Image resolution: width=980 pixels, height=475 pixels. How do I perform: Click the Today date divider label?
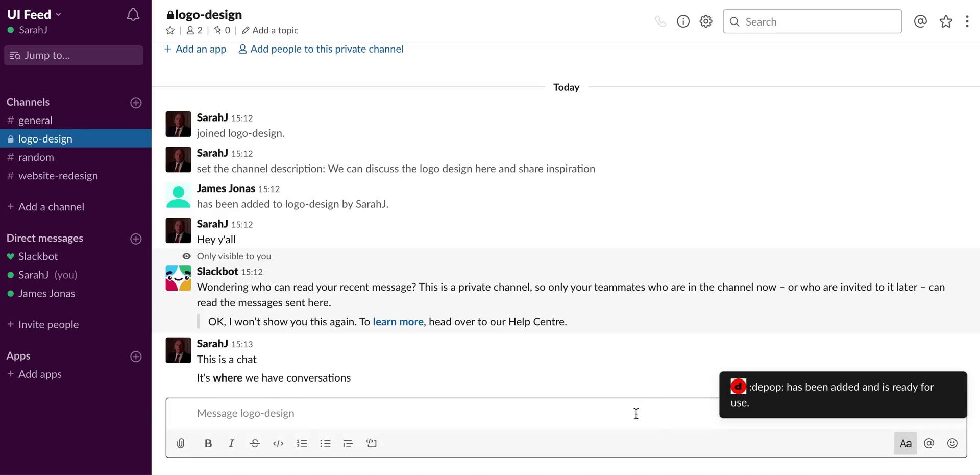click(566, 87)
